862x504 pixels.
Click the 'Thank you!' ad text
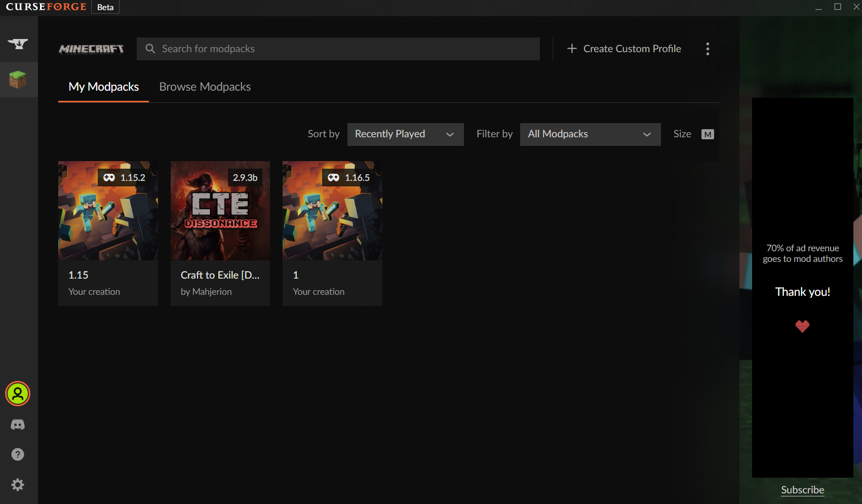click(802, 292)
